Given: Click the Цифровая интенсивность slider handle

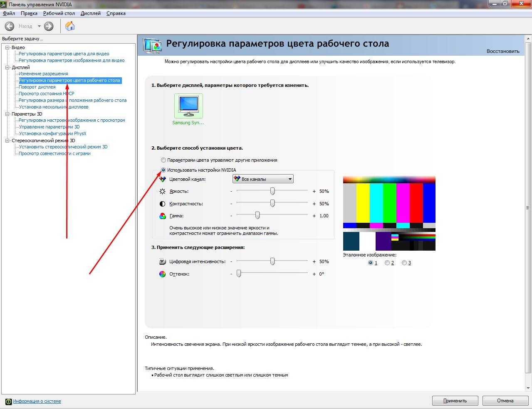Looking at the screenshot, I should tap(272, 261).
